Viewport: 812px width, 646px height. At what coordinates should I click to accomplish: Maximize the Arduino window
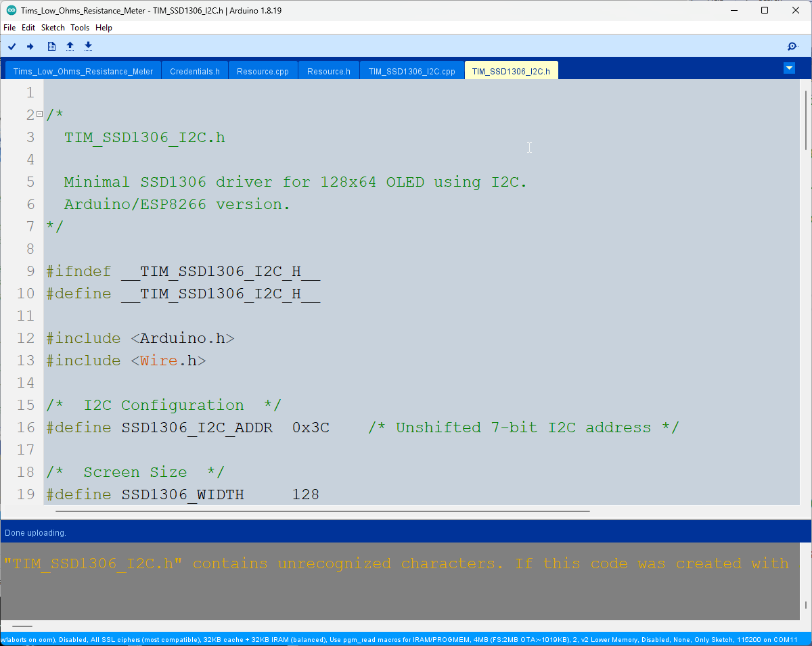(765, 10)
